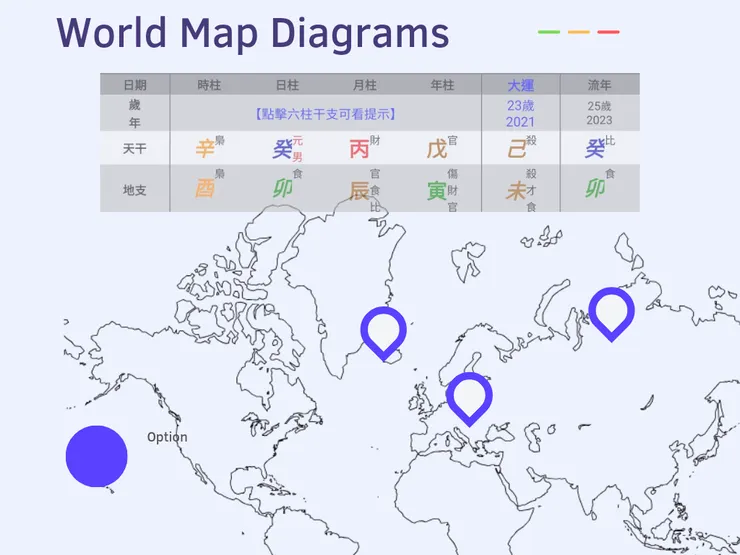740x555 pixels.
Task: Click the green dash in the title bar
Action: point(549,32)
